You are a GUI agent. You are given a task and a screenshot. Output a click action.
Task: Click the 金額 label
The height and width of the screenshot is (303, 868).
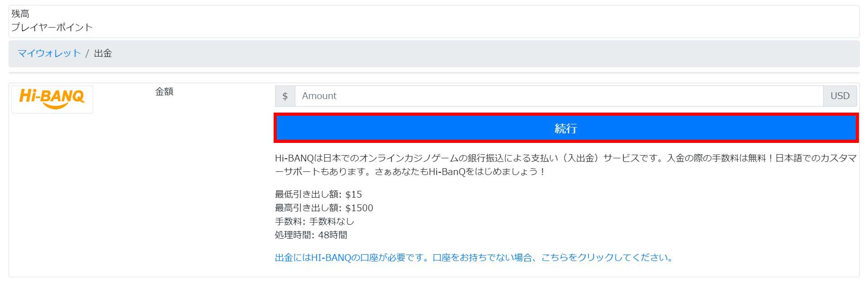(x=164, y=91)
